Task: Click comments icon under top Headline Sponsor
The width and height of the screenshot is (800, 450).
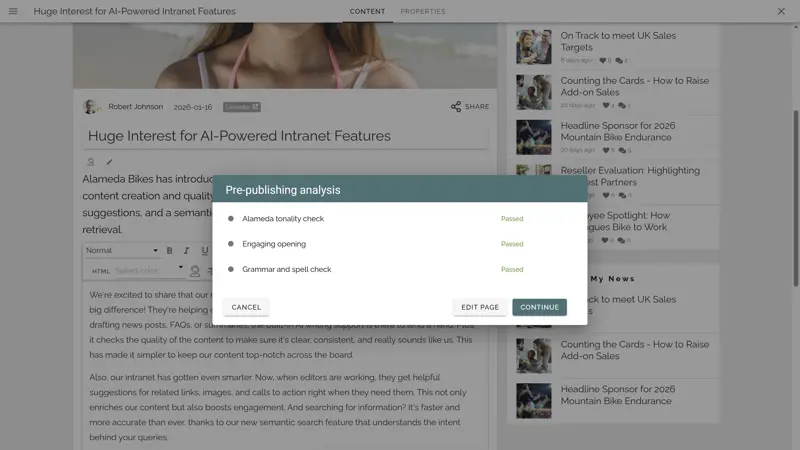Action: [x=622, y=150]
